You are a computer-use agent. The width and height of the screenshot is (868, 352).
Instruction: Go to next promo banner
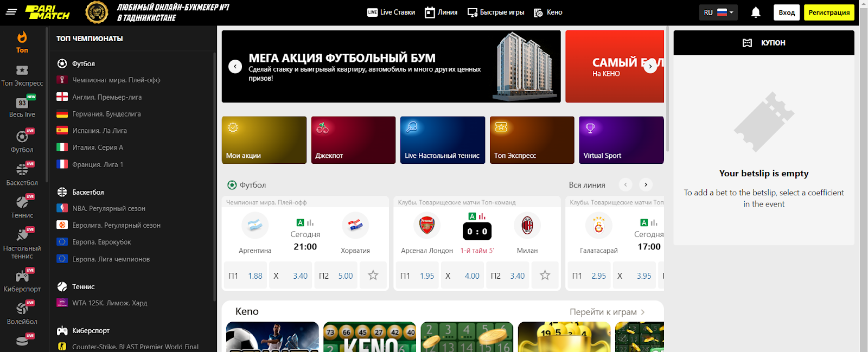[650, 66]
